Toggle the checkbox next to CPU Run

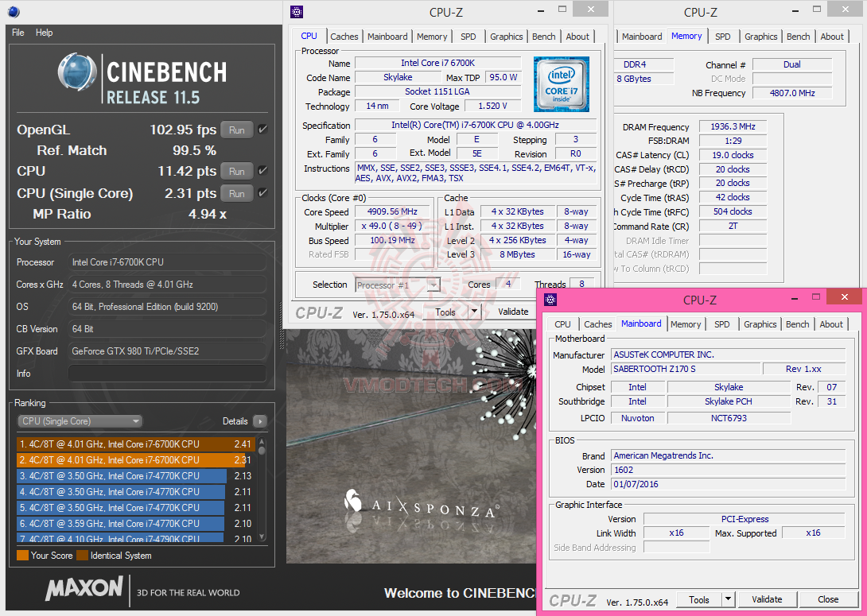pos(262,170)
